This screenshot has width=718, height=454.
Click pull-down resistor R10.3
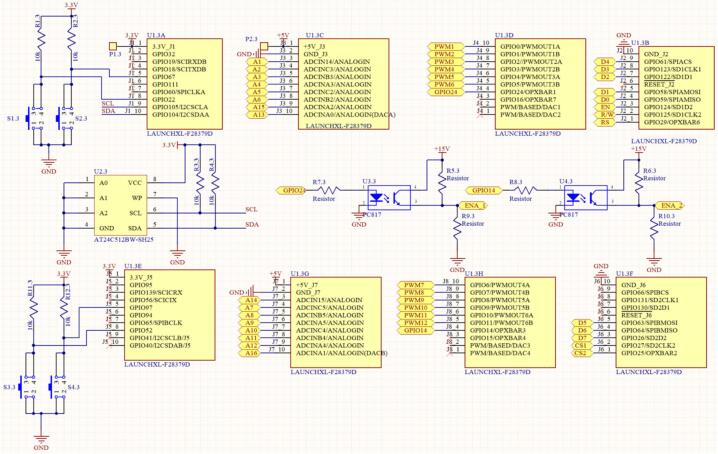[x=654, y=228]
